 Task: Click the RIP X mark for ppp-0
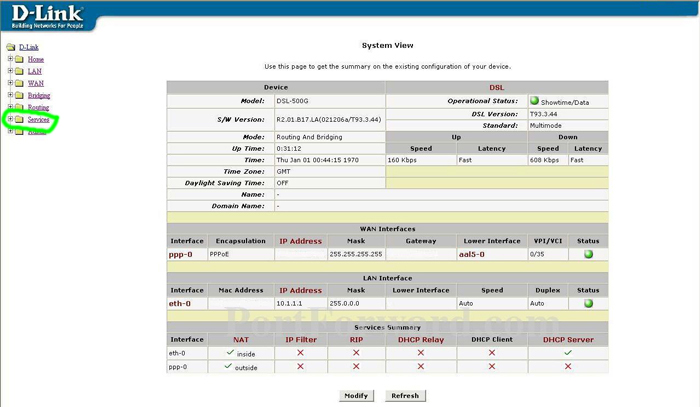coord(356,366)
